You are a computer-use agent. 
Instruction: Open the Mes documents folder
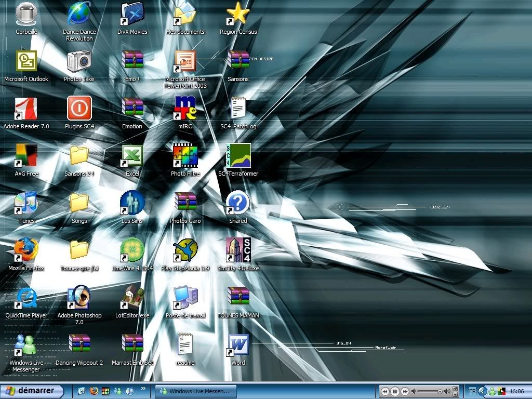[x=185, y=18]
